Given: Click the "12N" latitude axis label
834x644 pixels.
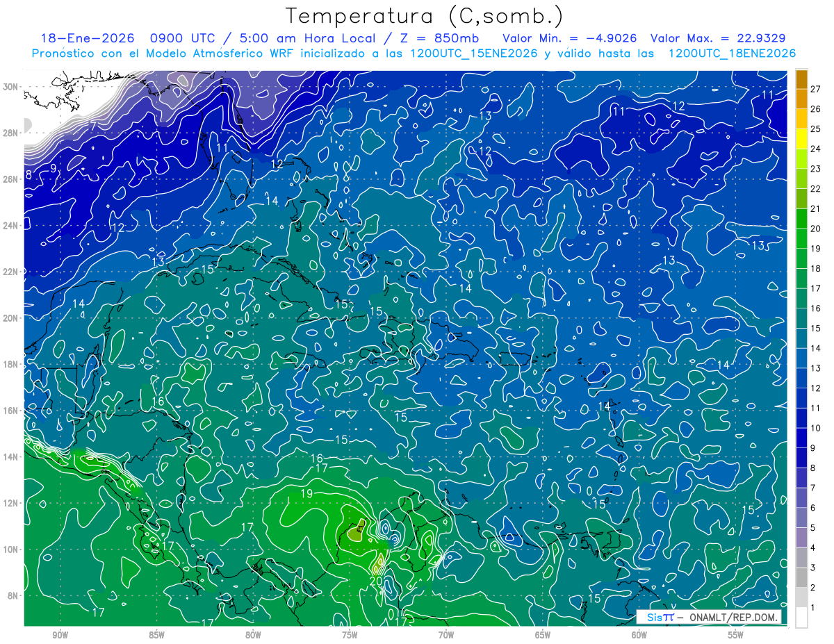Looking at the screenshot, I should 10,503.
